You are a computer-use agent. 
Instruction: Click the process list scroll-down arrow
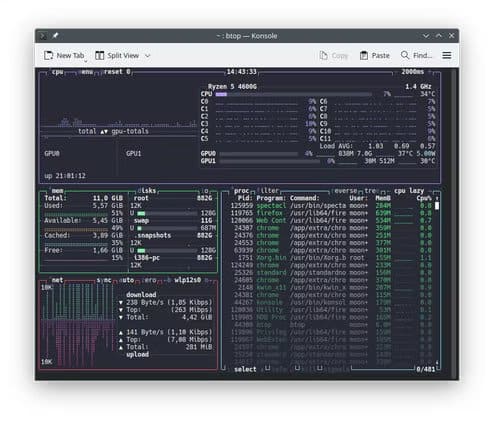click(x=437, y=362)
